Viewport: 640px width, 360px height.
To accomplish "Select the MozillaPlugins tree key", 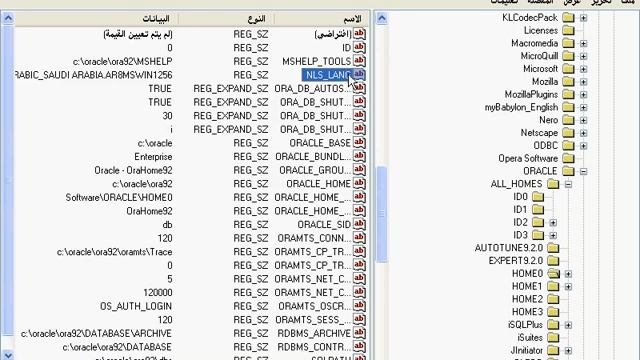I will pos(531,94).
